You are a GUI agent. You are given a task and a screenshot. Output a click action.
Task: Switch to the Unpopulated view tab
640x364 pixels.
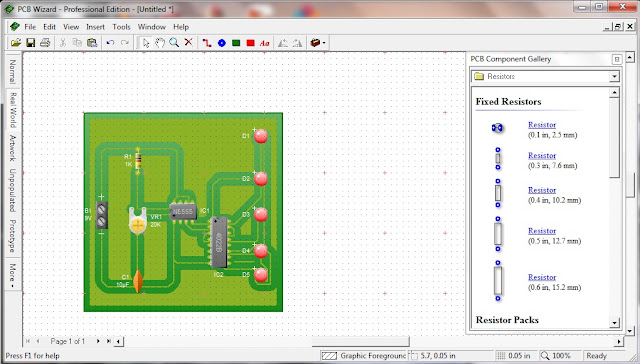pyautogui.click(x=13, y=190)
